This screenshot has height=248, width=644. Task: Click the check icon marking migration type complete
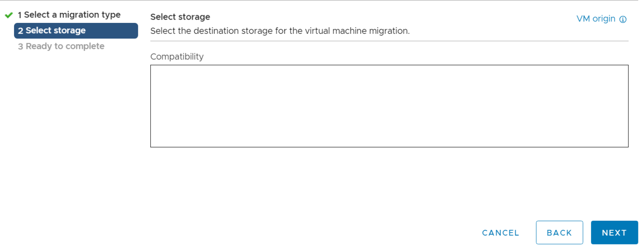[8, 14]
